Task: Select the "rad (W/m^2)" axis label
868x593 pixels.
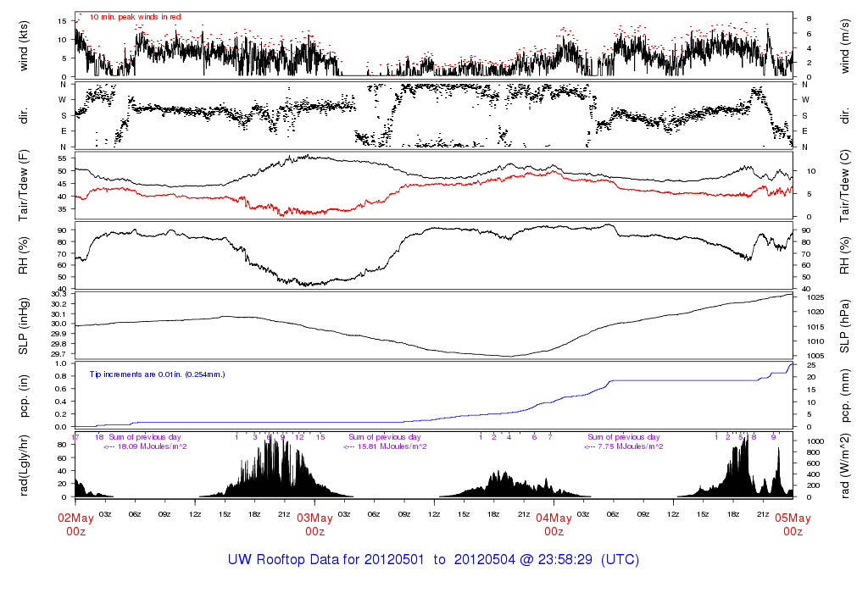Action: pyautogui.click(x=845, y=466)
